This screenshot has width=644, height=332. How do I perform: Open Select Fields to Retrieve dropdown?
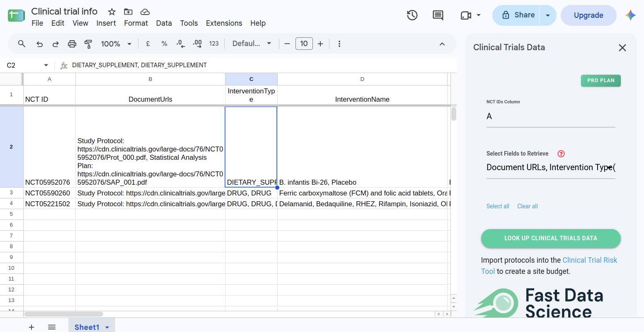coord(551,168)
